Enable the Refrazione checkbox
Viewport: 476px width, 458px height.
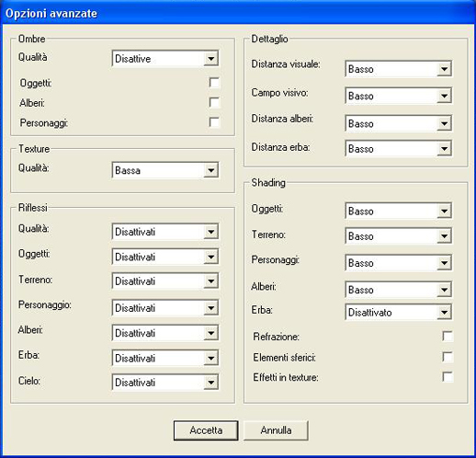pos(448,337)
